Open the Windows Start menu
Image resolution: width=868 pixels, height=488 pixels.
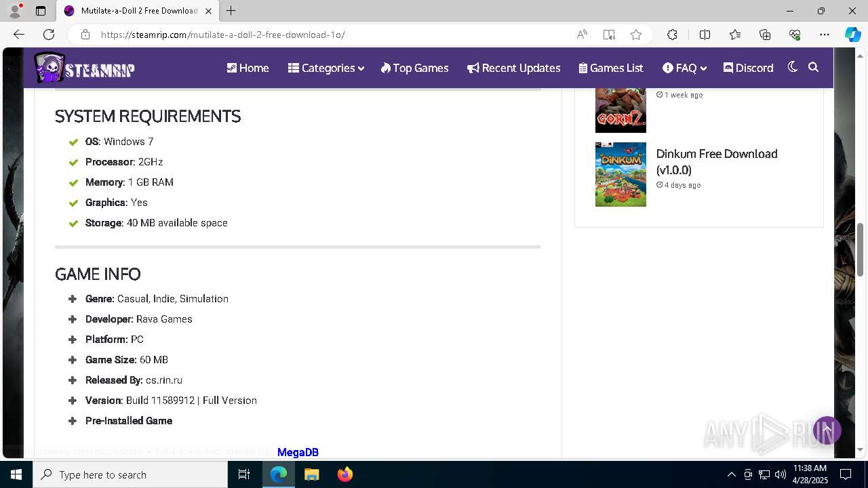click(16, 474)
